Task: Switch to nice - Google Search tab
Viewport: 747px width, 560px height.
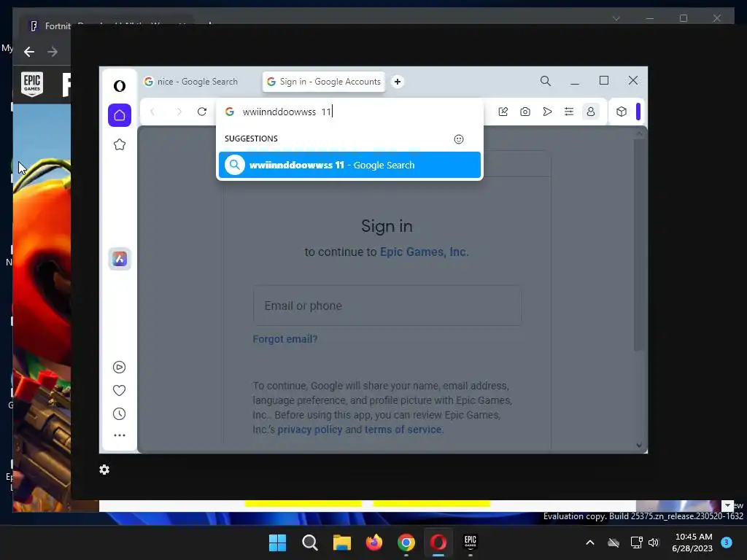Action: tap(198, 82)
